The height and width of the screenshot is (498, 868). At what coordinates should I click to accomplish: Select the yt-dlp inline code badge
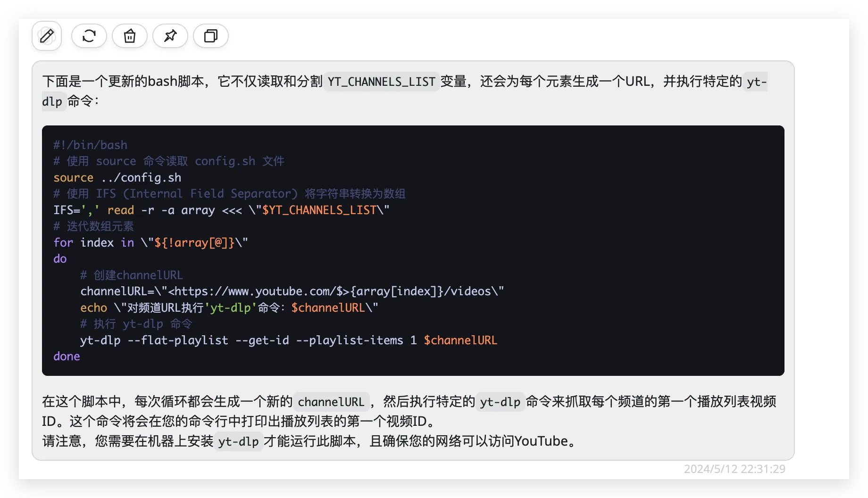[x=500, y=402]
